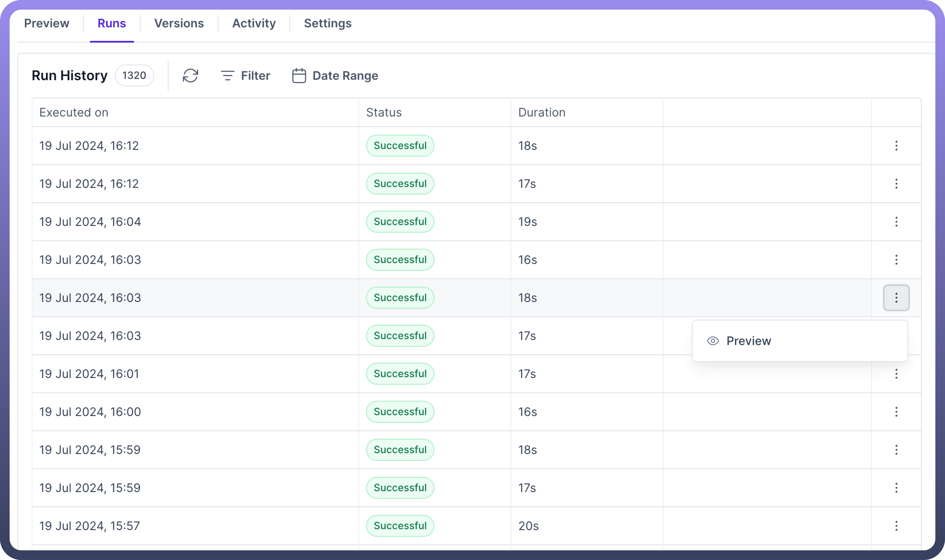Open the Date Range picker
The width and height of the screenshot is (945, 560).
335,76
